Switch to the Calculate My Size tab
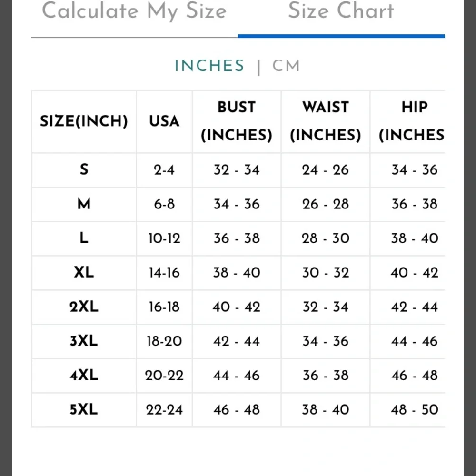The image size is (476, 476). [x=135, y=11]
